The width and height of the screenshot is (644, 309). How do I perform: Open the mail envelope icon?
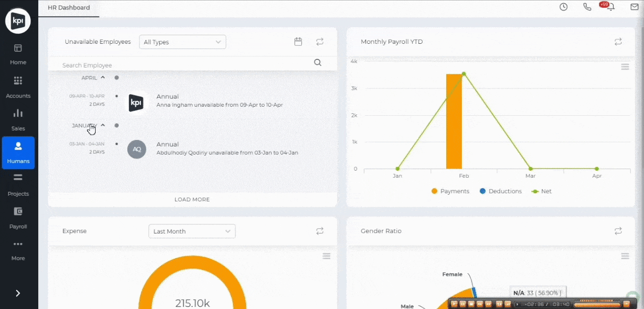(634, 7)
